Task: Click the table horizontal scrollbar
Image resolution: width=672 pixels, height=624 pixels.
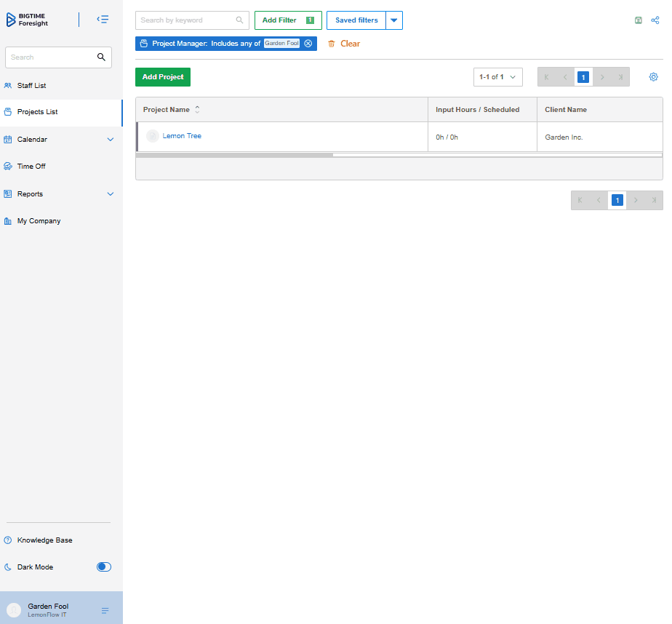Action: pyautogui.click(x=234, y=155)
